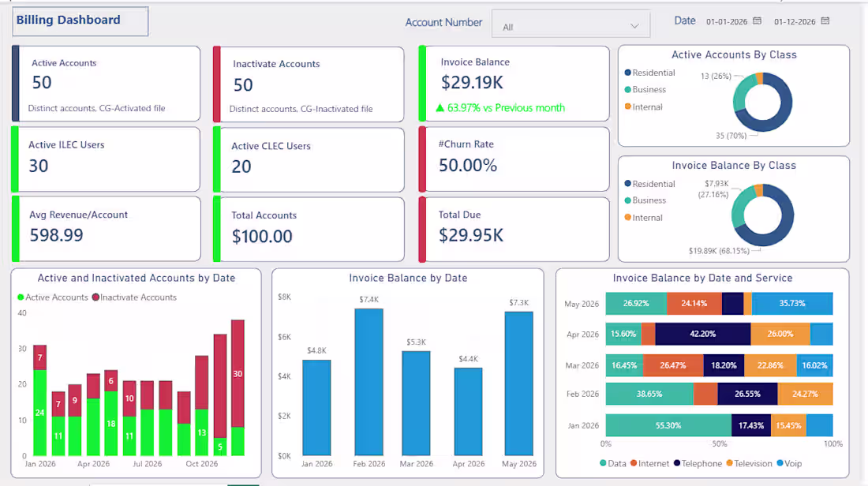Click the Billing Dashboard title box

click(x=80, y=21)
